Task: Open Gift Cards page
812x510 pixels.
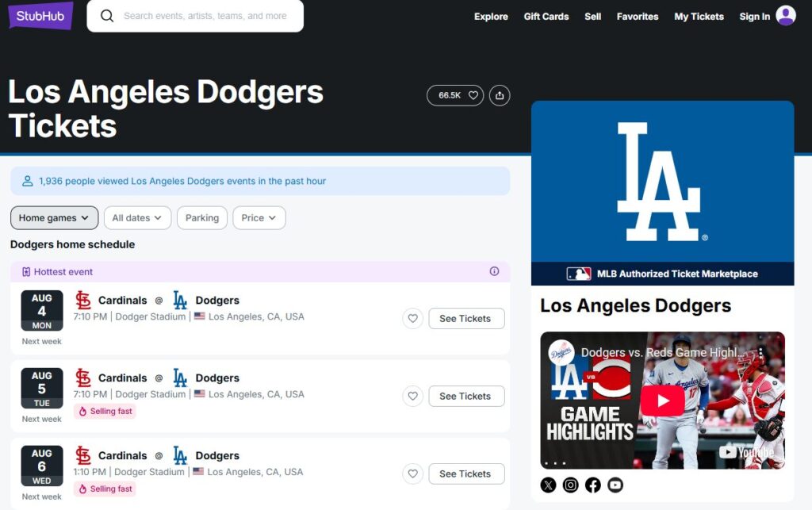Action: pyautogui.click(x=546, y=17)
